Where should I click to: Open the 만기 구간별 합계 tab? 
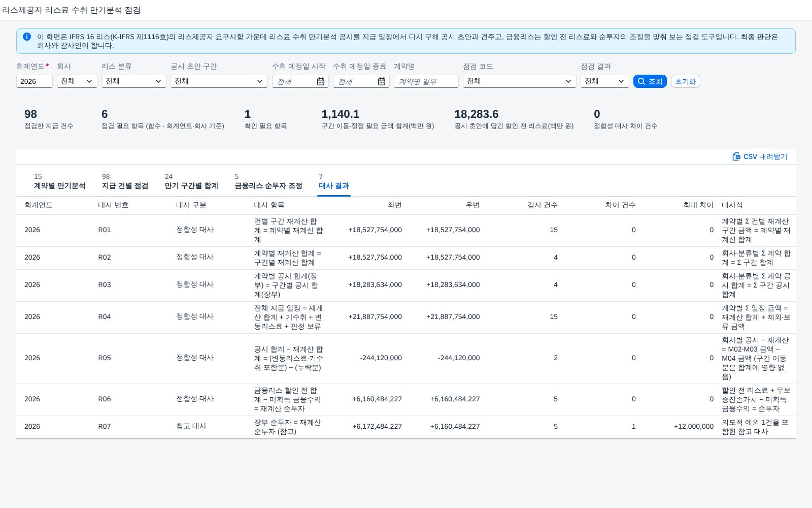click(191, 181)
